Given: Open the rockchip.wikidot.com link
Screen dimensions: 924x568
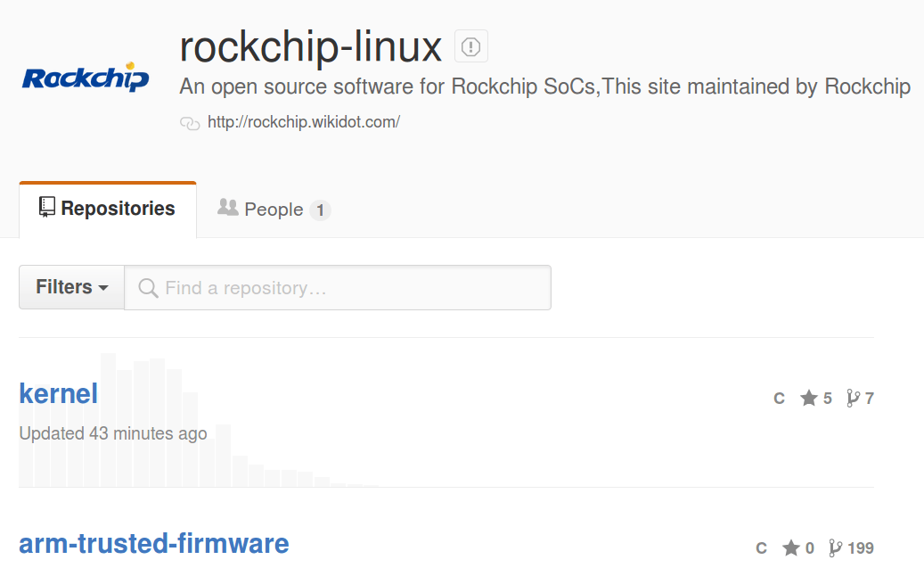Looking at the screenshot, I should (304, 122).
